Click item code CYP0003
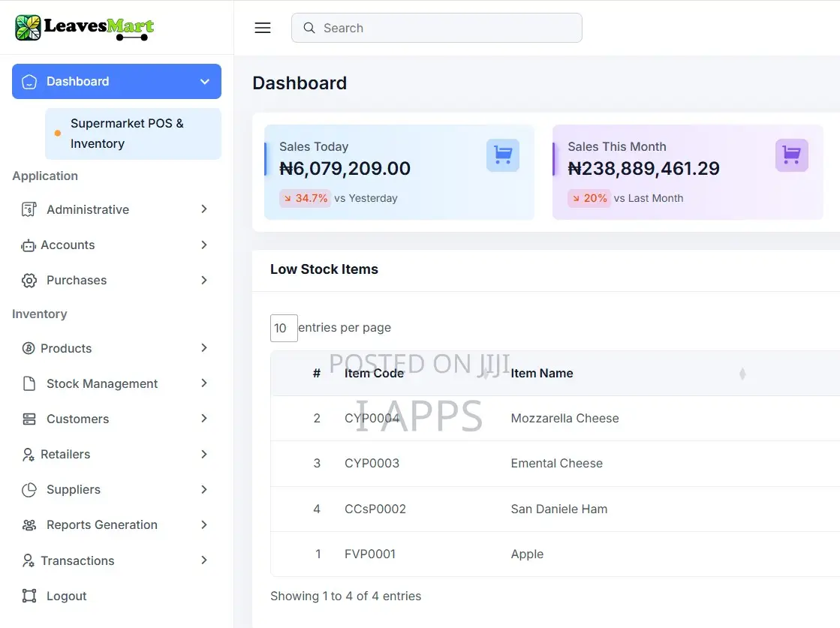The image size is (840, 628). pos(372,464)
